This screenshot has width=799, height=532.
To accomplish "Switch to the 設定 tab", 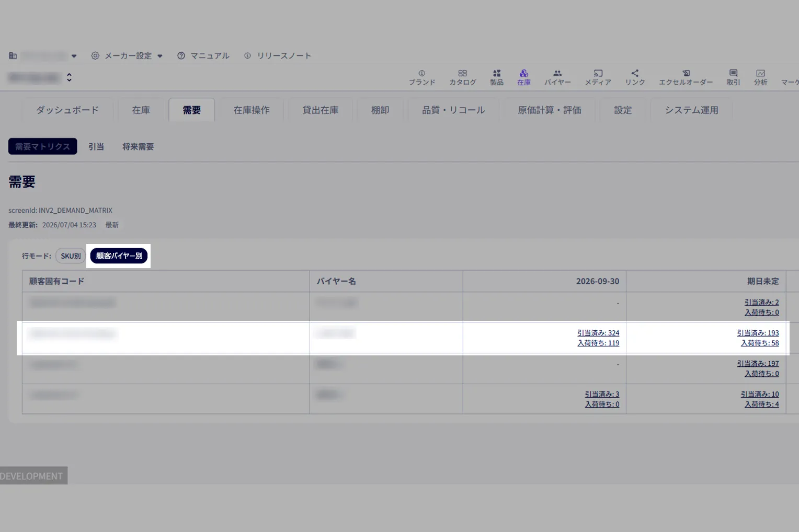I will (623, 110).
